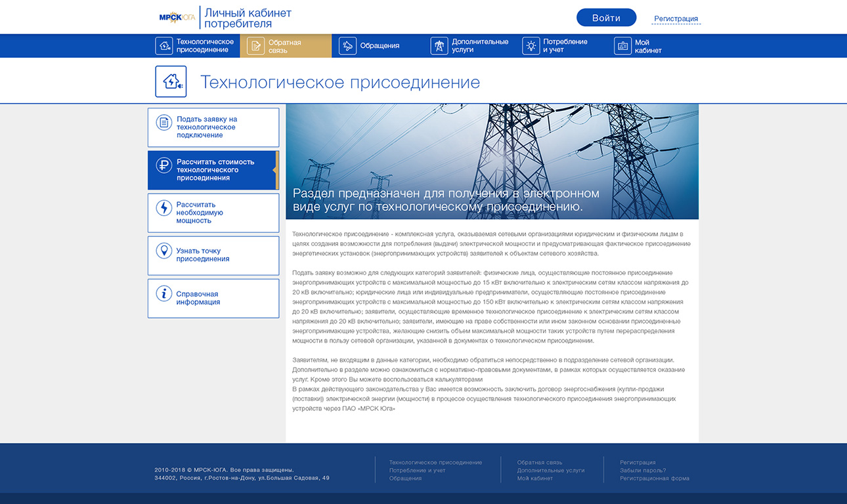This screenshot has height=504, width=847.
Task: Click the Обращения navigation icon
Action: click(x=347, y=46)
